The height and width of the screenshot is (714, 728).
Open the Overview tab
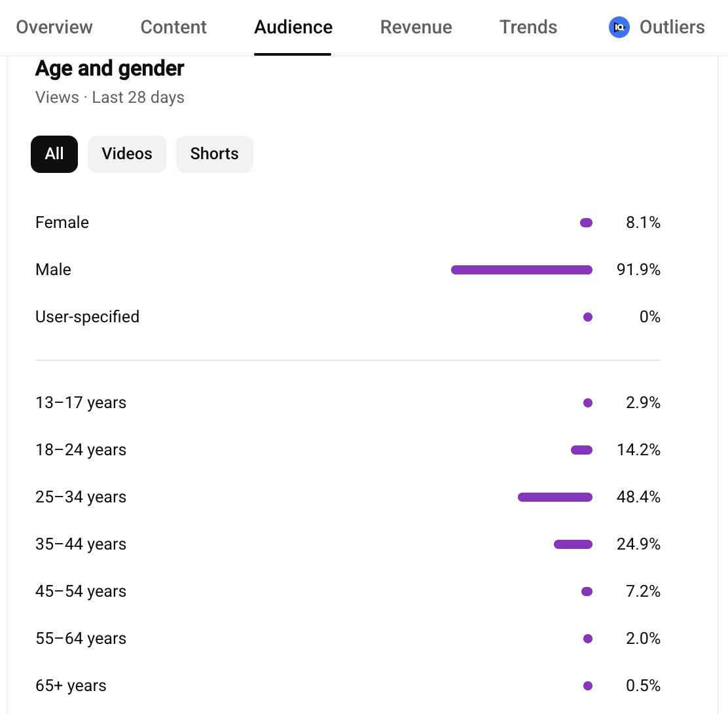(x=54, y=28)
